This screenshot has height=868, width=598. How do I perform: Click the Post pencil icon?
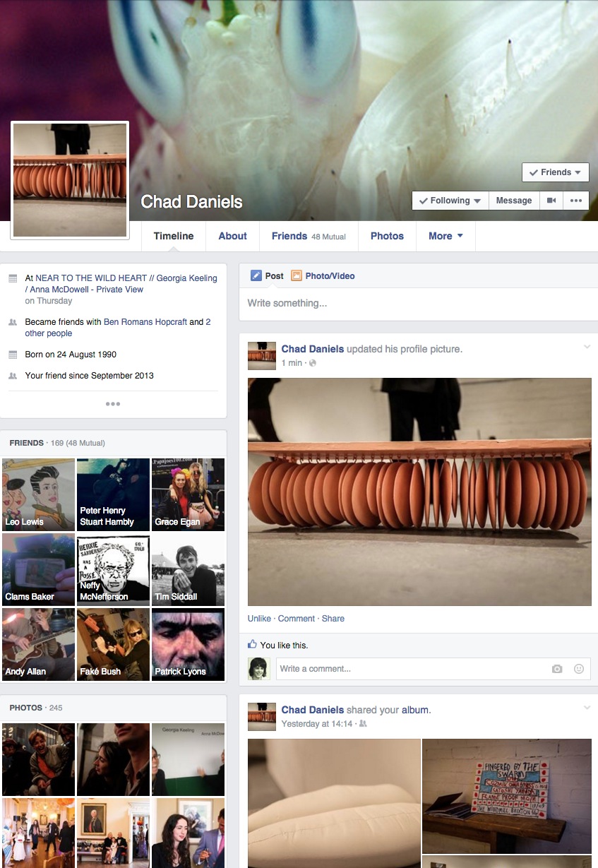tap(256, 276)
